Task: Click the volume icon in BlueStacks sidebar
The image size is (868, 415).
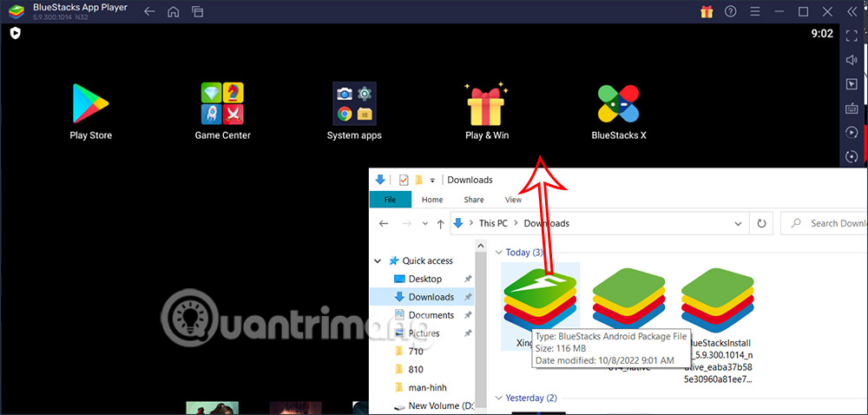Action: pyautogui.click(x=852, y=60)
